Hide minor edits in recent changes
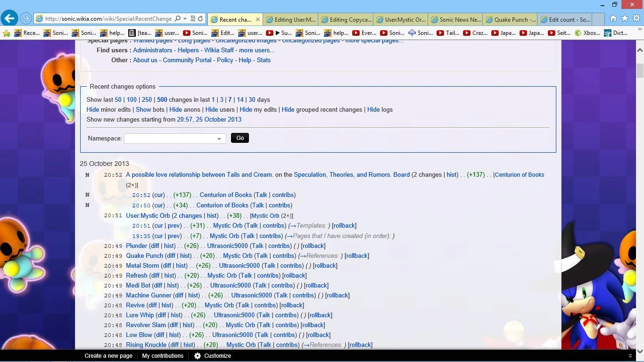The height and width of the screenshot is (362, 644). 92,109
